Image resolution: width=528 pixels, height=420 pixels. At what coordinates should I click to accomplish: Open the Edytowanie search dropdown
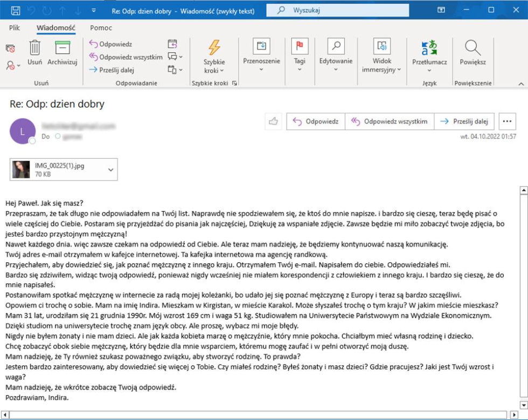(x=336, y=55)
